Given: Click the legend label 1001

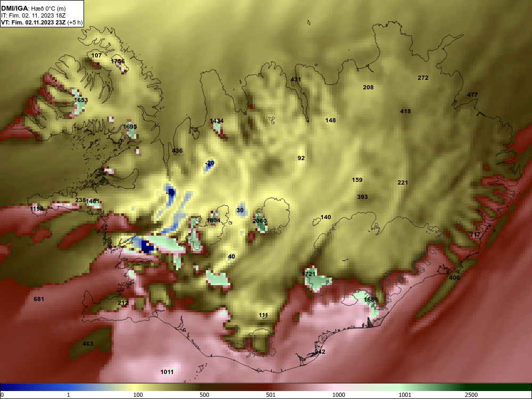Looking at the screenshot, I should click(x=405, y=395).
